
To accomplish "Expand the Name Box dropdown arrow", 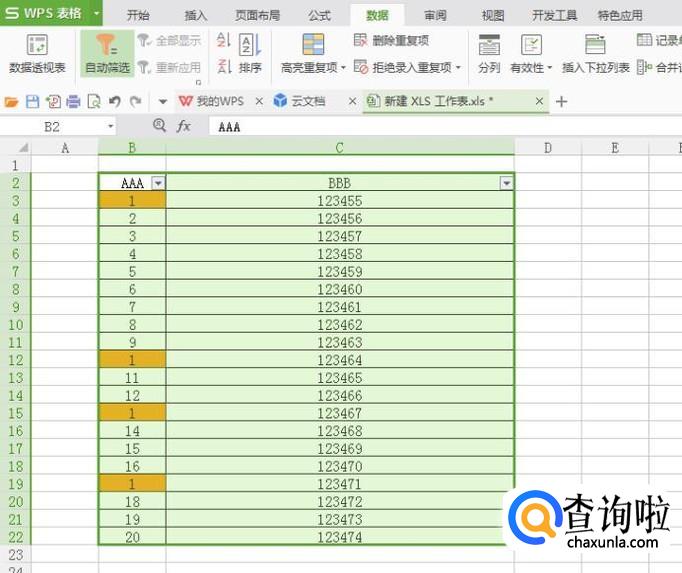I will coord(110,127).
